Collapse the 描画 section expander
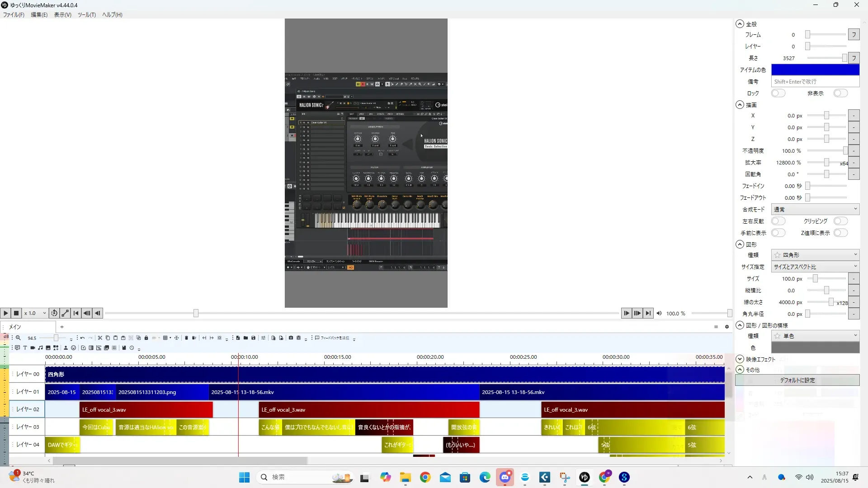This screenshot has width=868, height=488. [740, 105]
